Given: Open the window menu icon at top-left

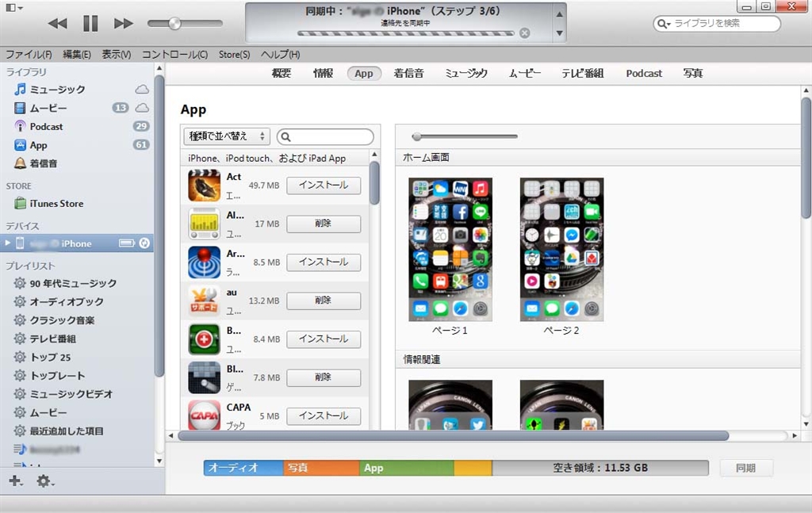Looking at the screenshot, I should [x=14, y=8].
